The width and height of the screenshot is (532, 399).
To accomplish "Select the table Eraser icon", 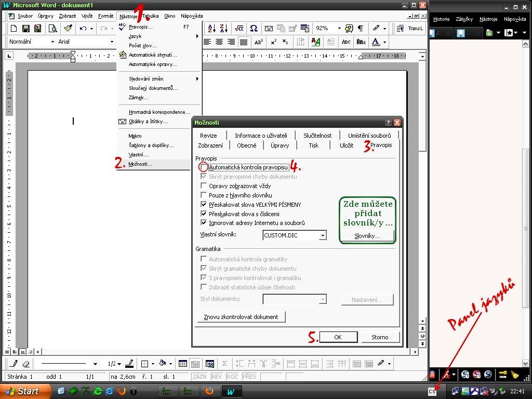I will [26, 364].
